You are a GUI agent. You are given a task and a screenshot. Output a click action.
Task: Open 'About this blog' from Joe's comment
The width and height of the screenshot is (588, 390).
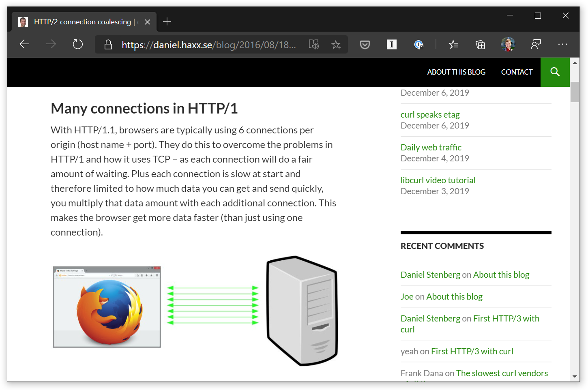454,297
